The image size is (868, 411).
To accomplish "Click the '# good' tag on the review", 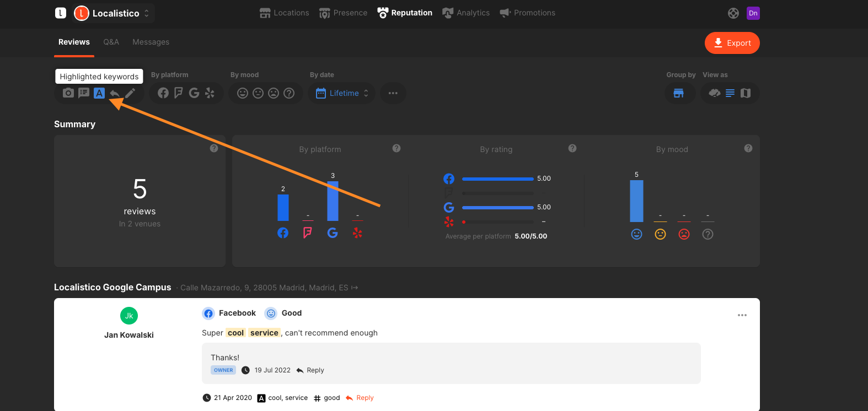I will tap(326, 398).
